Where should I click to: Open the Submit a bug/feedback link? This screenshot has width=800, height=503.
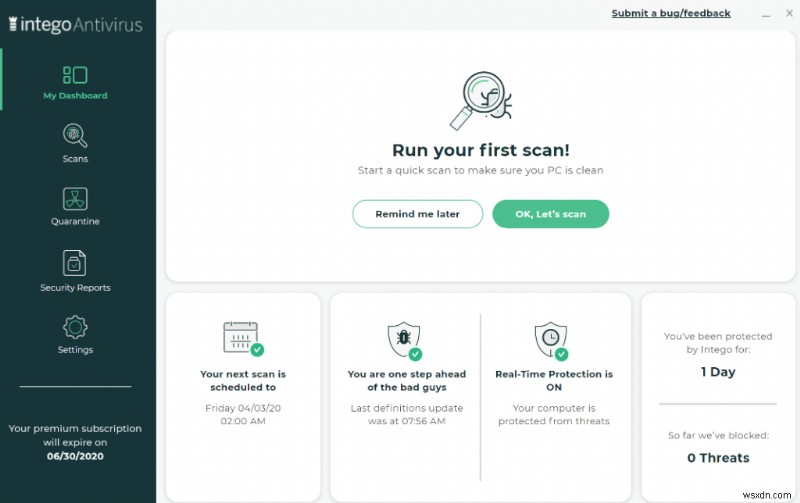(671, 13)
